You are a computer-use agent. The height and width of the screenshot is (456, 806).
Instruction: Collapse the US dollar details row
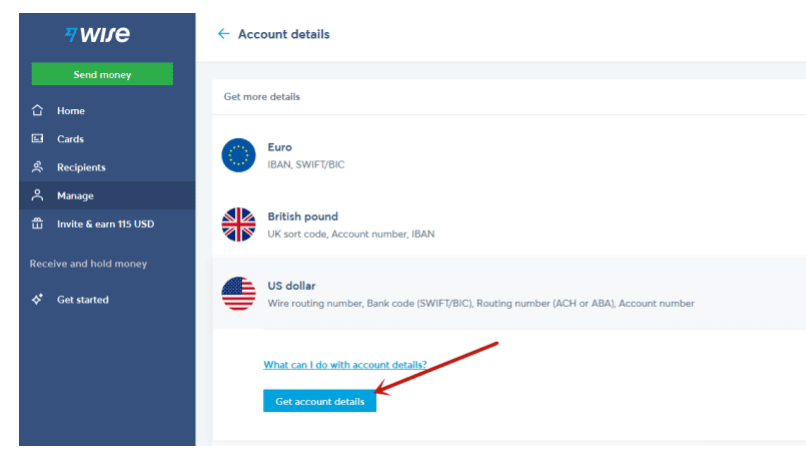[x=500, y=293]
